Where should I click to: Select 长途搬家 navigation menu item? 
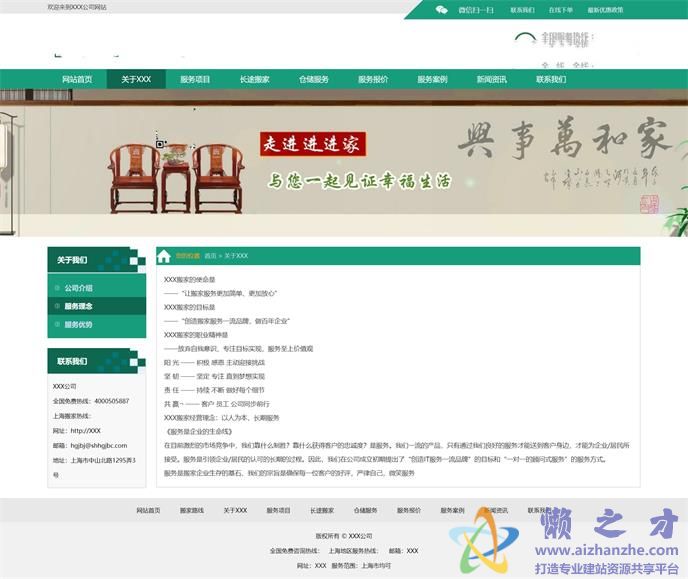coord(254,79)
